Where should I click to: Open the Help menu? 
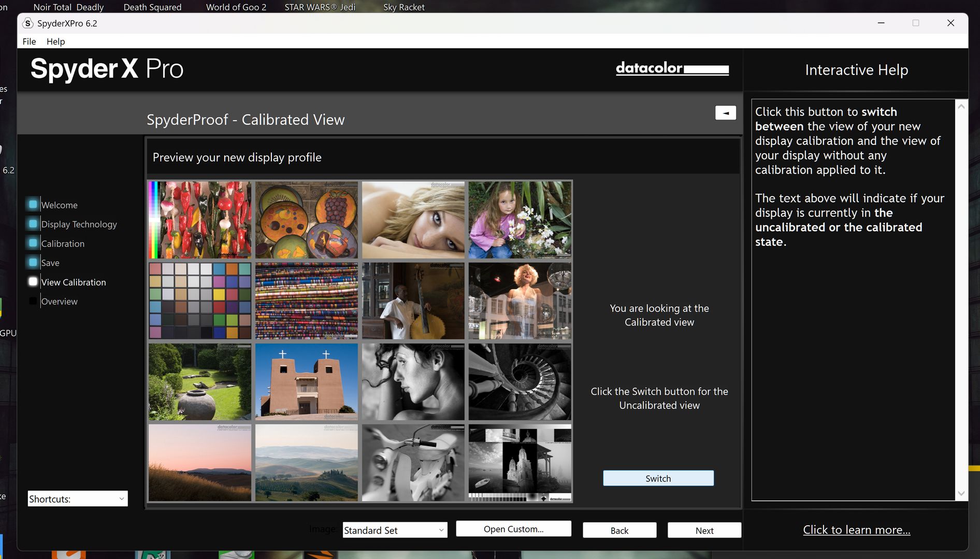pyautogui.click(x=55, y=41)
